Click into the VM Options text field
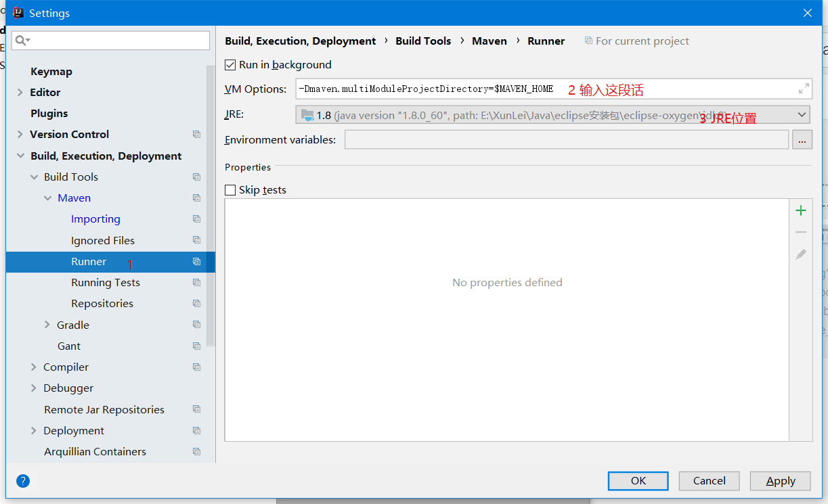 pyautogui.click(x=554, y=89)
